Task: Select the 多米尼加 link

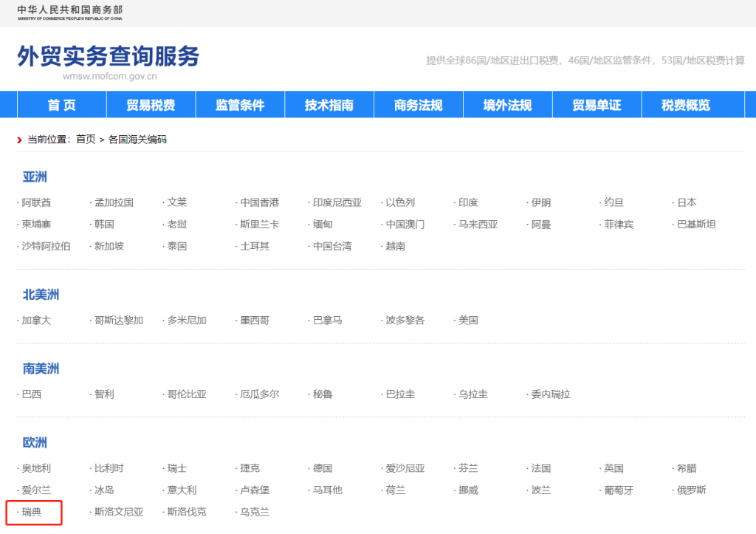Action: [187, 321]
